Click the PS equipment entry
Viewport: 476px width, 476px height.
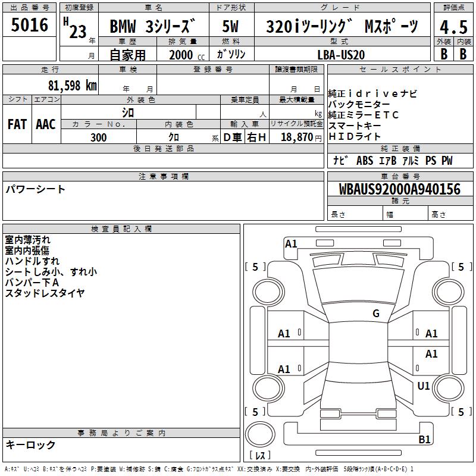430,160
